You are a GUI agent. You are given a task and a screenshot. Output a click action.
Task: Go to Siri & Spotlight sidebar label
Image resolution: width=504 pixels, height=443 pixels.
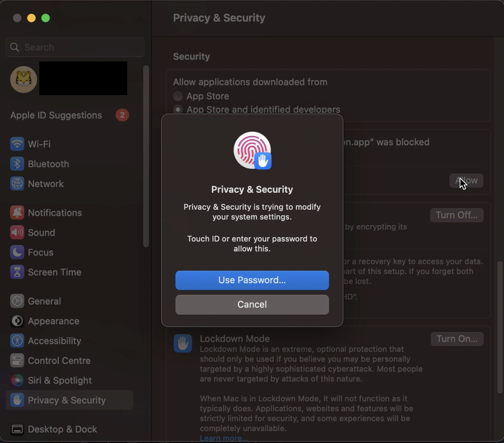(60, 380)
